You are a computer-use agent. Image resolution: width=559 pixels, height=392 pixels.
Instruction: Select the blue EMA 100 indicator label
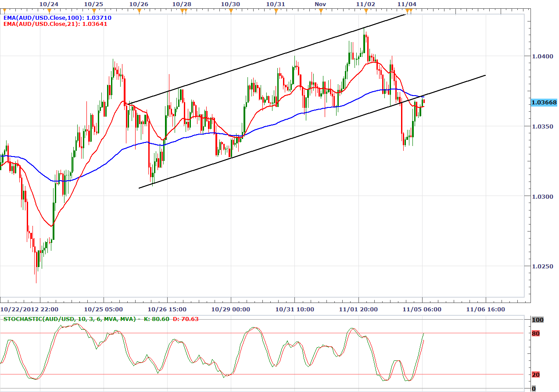pos(57,18)
